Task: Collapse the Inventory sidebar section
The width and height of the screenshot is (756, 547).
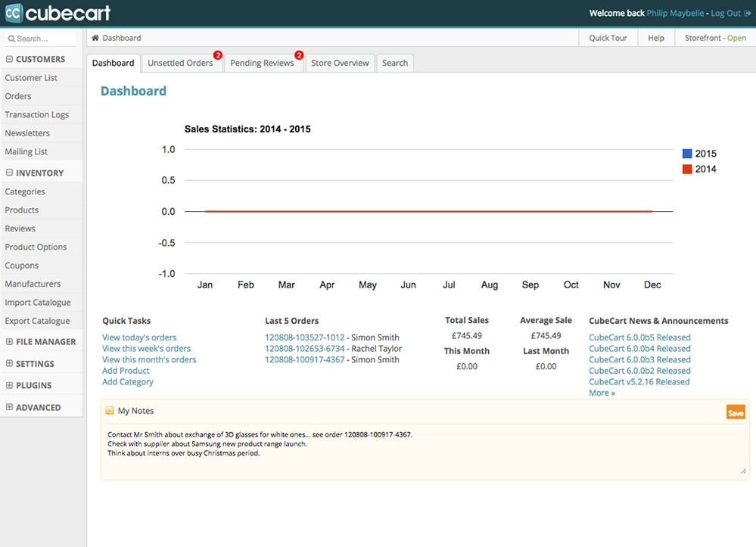Action: point(9,173)
